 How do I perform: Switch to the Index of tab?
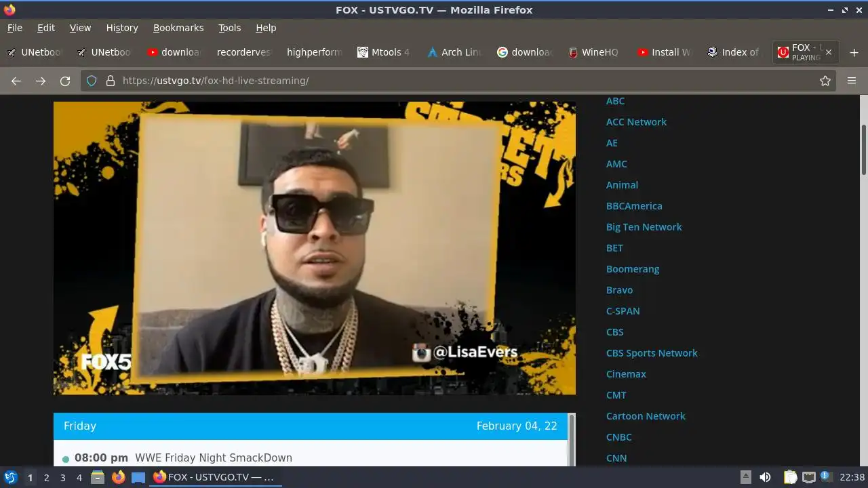[734, 52]
